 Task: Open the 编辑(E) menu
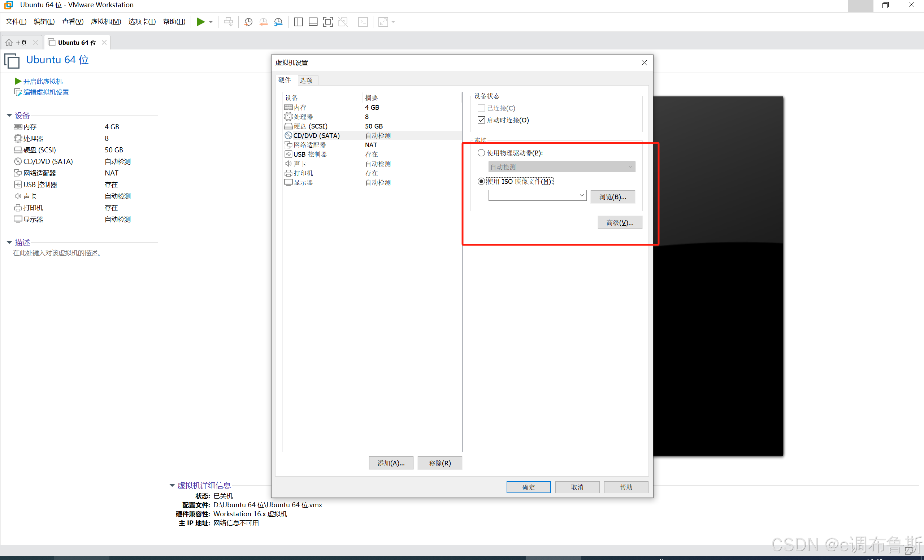pos(44,21)
